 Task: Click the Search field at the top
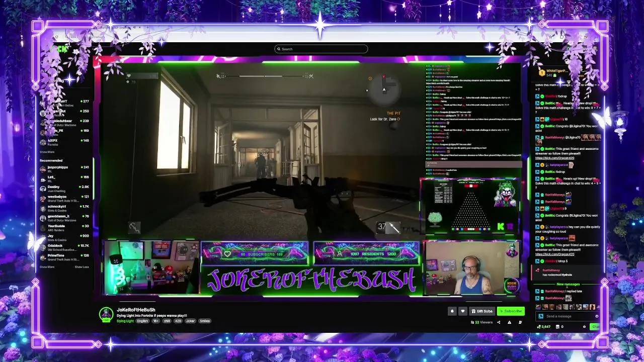tap(321, 49)
